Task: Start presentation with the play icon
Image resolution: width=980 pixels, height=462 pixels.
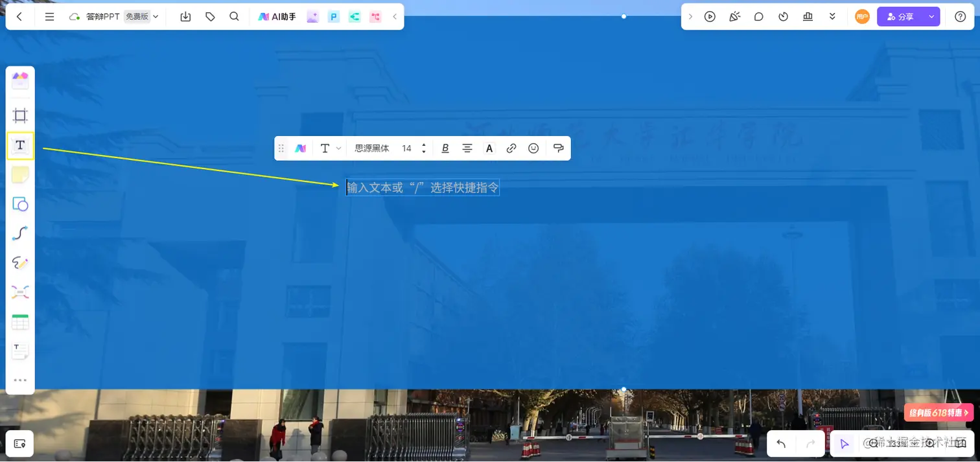Action: pyautogui.click(x=710, y=17)
